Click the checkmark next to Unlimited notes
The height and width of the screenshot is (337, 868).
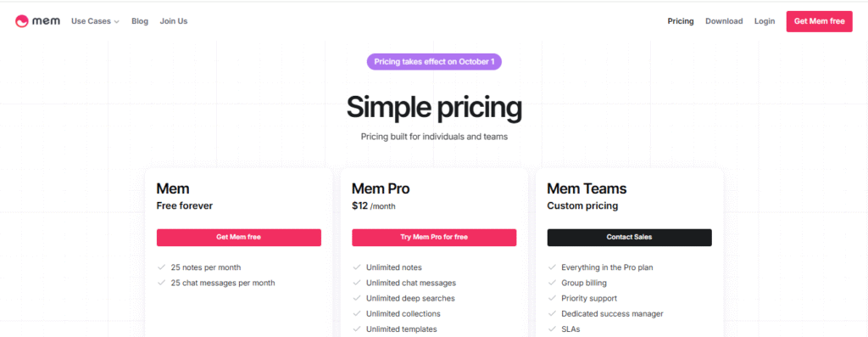pyautogui.click(x=357, y=267)
